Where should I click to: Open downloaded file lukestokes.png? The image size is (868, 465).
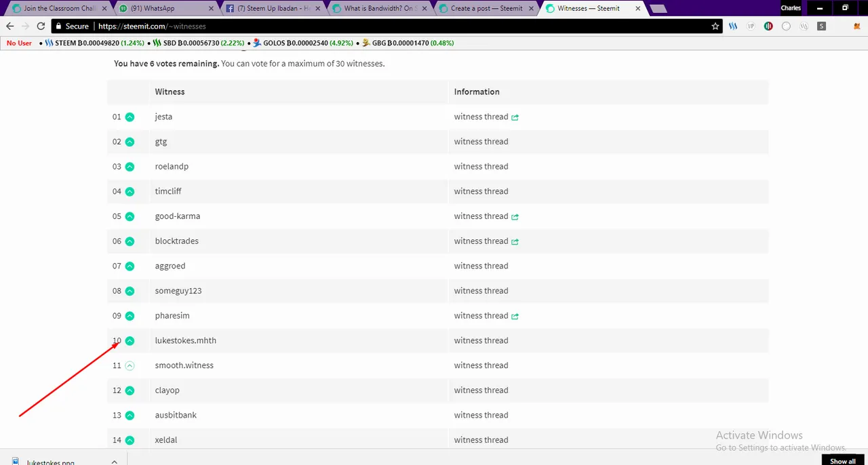point(50,462)
